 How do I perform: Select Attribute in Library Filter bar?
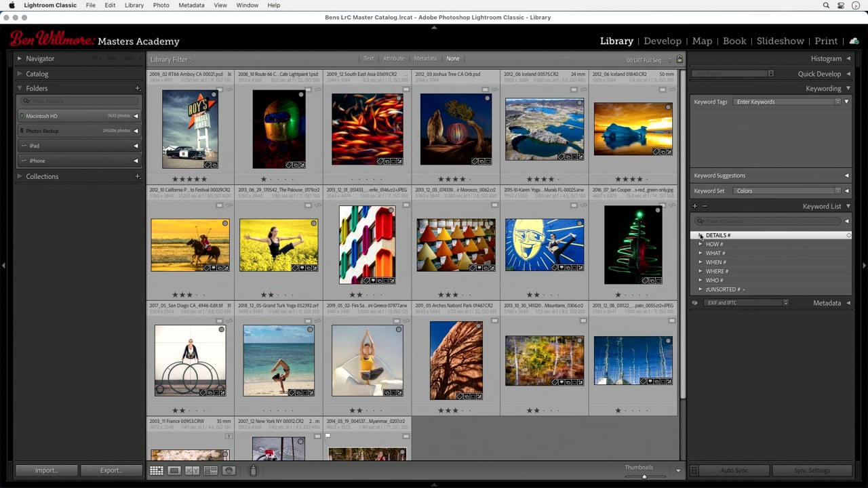[x=393, y=59]
